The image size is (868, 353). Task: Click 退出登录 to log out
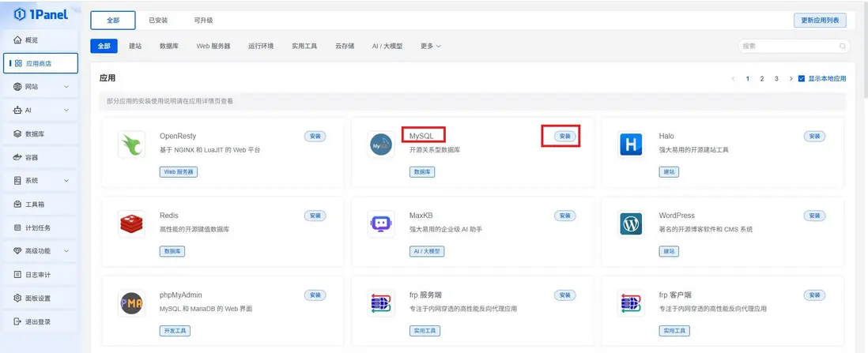click(x=40, y=321)
